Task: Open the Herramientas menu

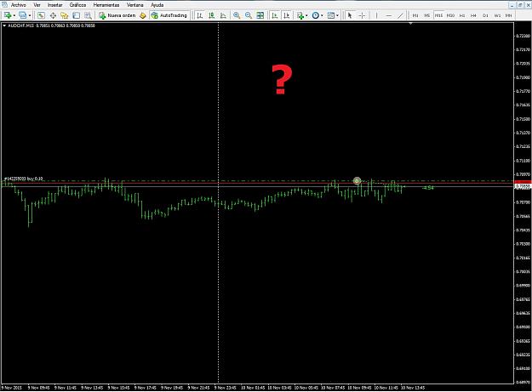Action: click(106, 5)
